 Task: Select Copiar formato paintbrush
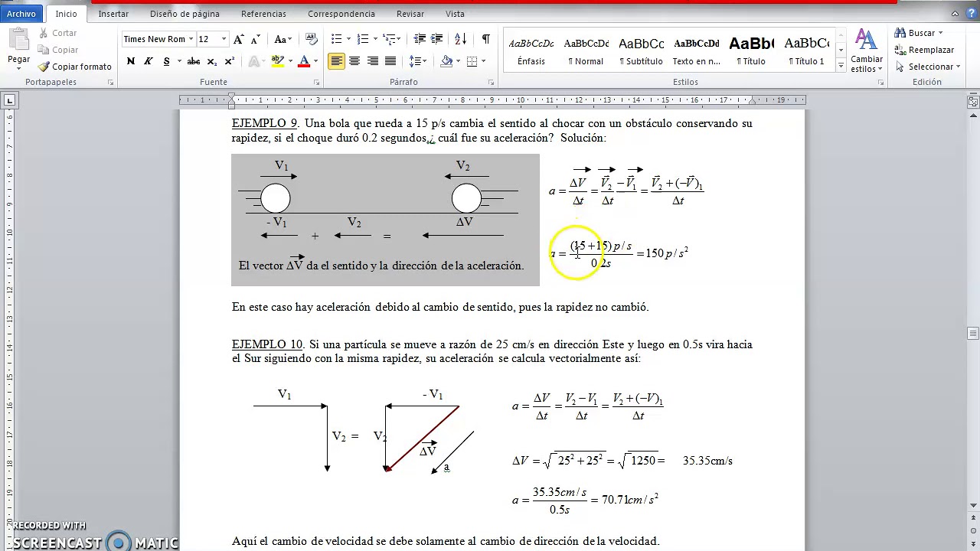44,67
